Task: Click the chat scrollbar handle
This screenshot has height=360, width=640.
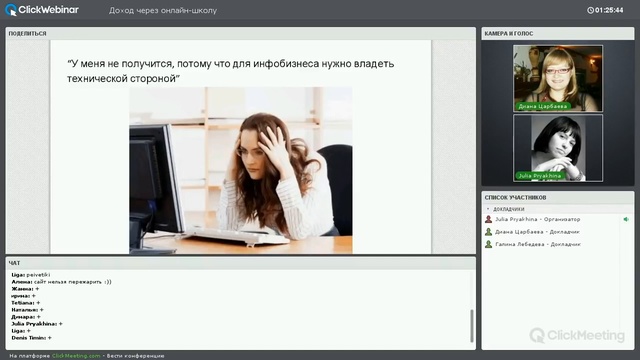Action: point(472,326)
